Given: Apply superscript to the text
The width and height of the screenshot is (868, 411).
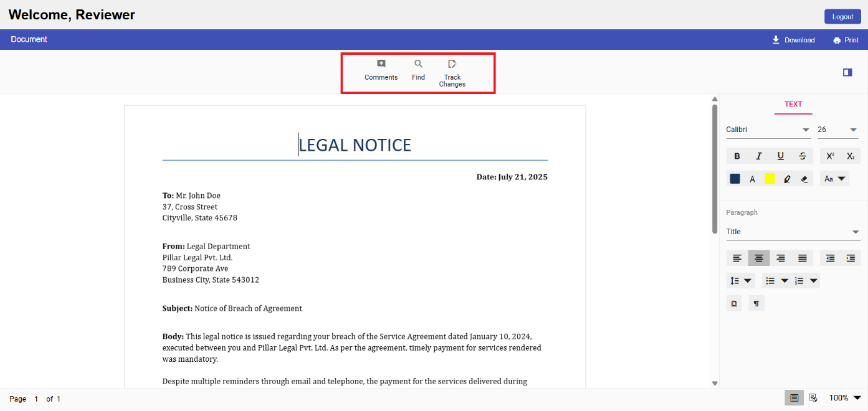Looking at the screenshot, I should pos(830,156).
